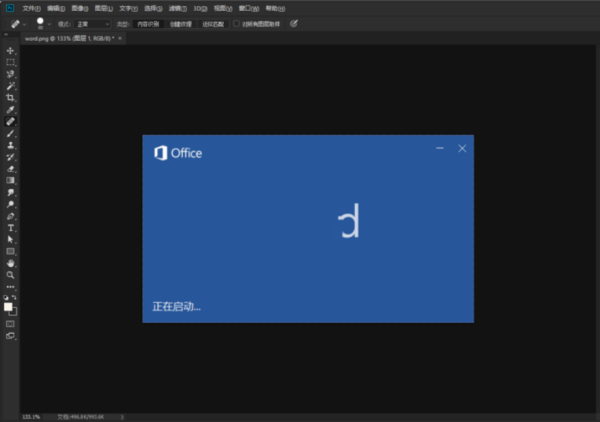Select the Zoom tool
Screen dimensions: 600x422
pyautogui.click(x=10, y=275)
